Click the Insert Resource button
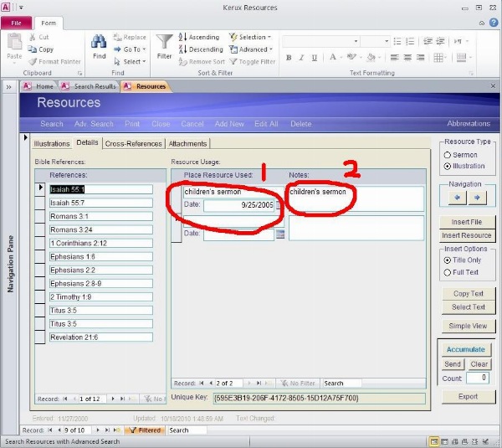Image resolution: width=502 pixels, height=448 pixels. 467,235
